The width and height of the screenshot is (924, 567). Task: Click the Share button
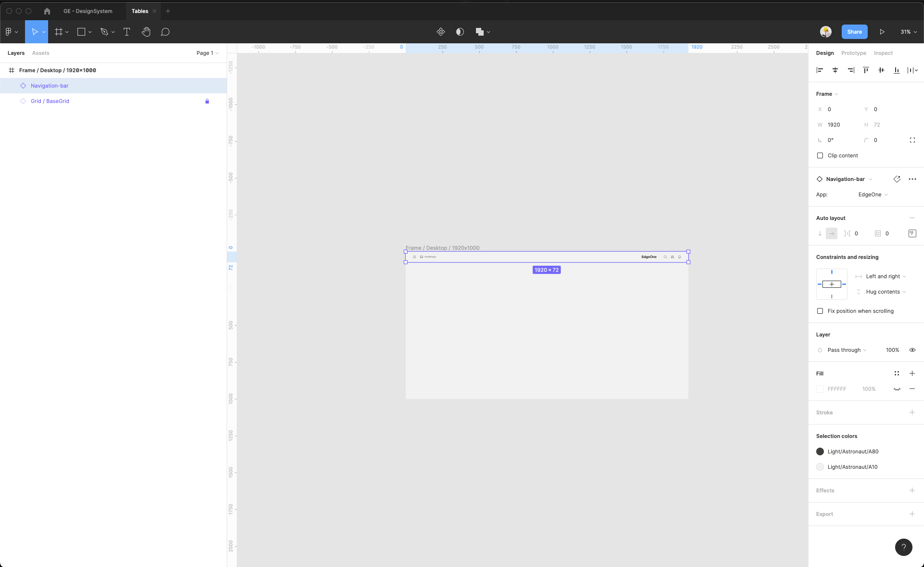coord(854,32)
